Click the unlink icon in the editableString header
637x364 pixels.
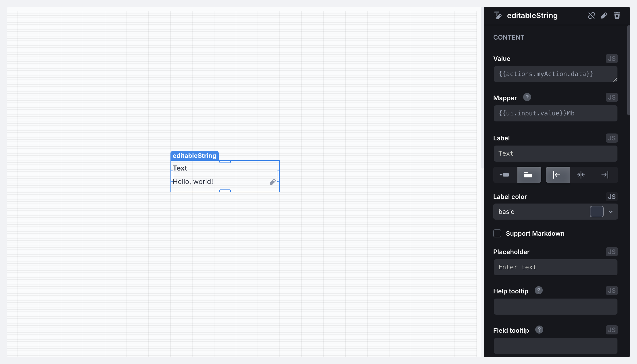click(591, 16)
